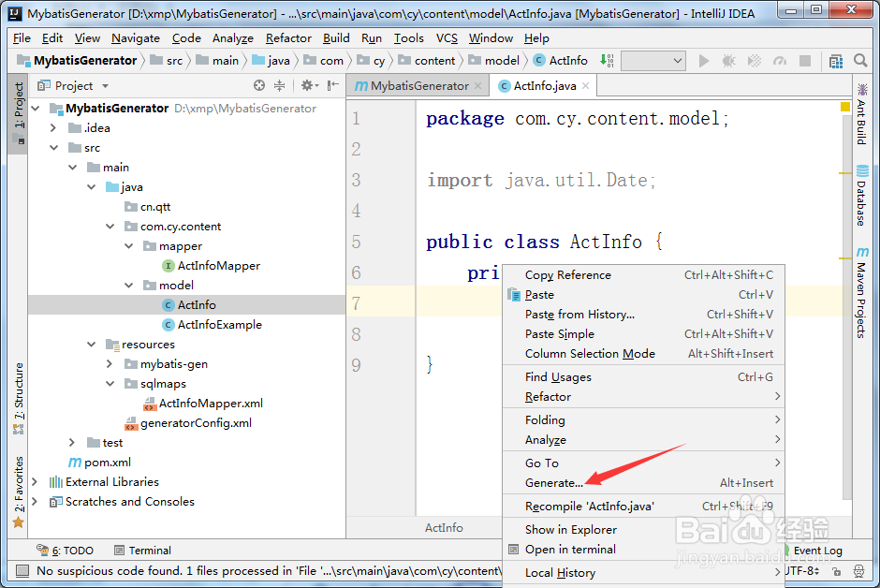Open the VCS menu
The image size is (880, 588).
pos(447,38)
